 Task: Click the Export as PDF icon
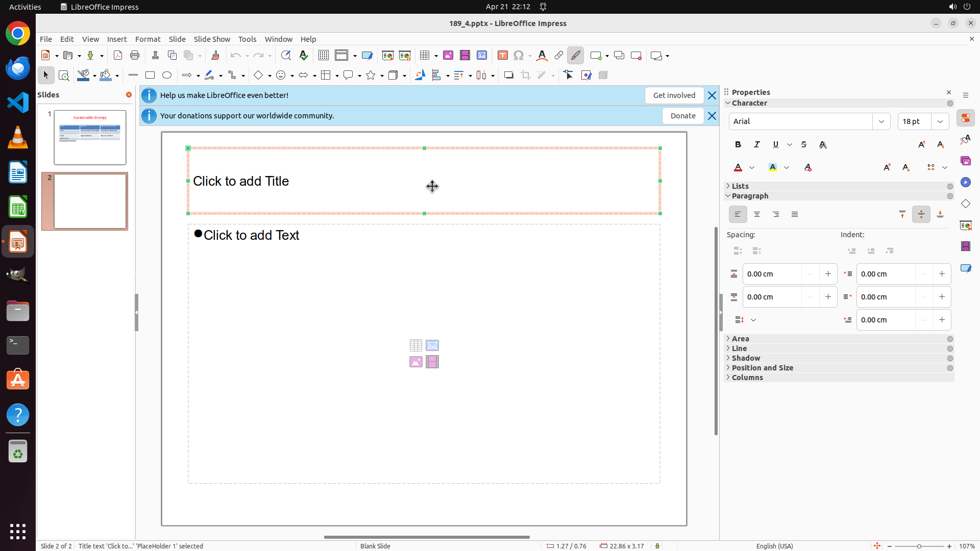click(118, 56)
